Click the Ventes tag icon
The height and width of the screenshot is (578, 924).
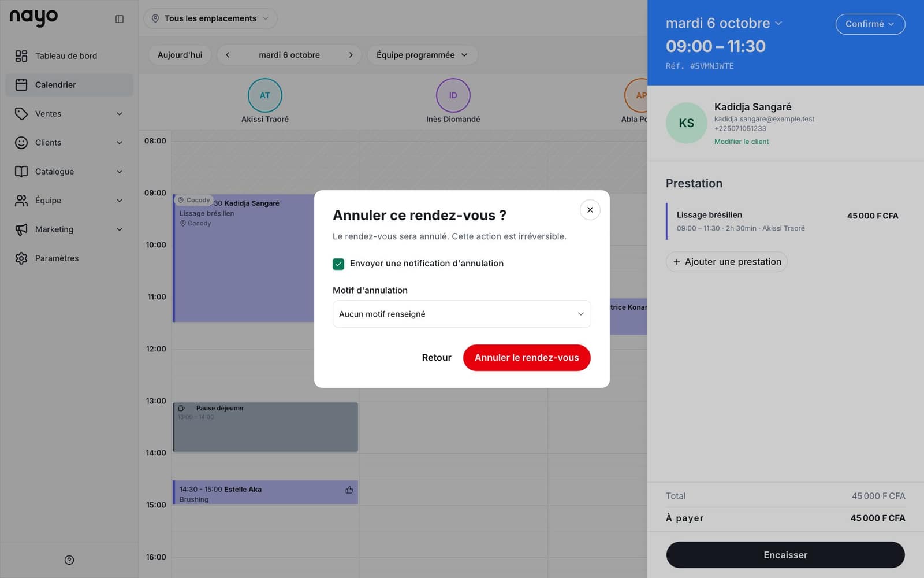click(21, 114)
